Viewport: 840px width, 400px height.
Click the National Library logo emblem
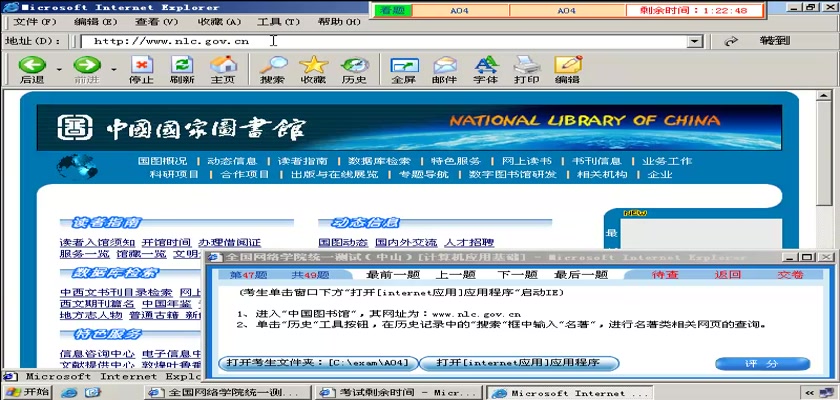(x=74, y=127)
